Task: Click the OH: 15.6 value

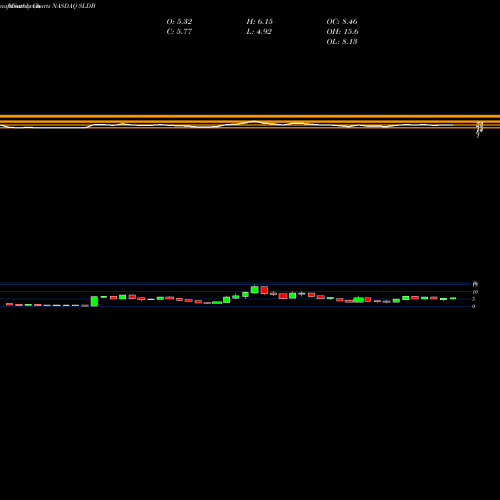Action: (342, 32)
